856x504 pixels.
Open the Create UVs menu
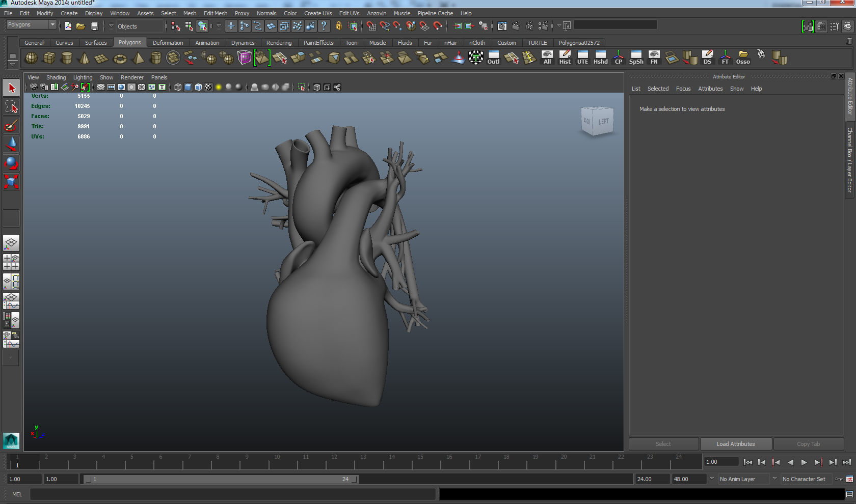click(318, 13)
